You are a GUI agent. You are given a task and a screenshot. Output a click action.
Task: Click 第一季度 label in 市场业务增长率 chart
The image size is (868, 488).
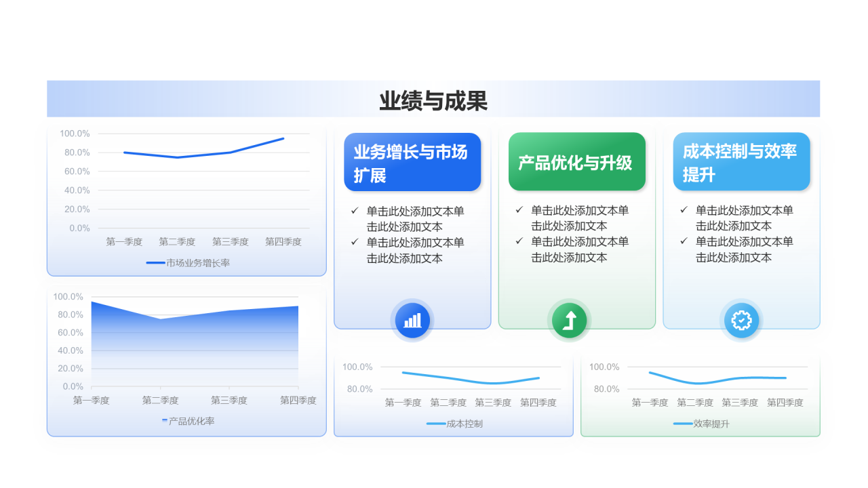point(124,241)
